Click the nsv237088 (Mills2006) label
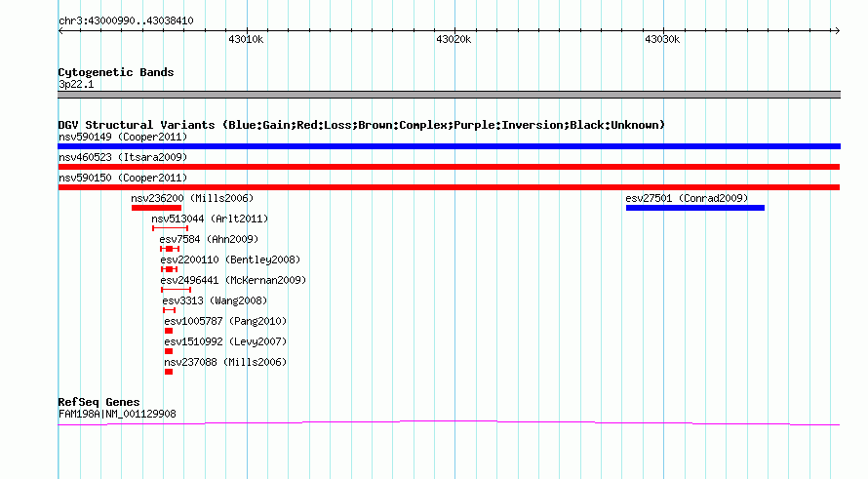The height and width of the screenshot is (479, 868). [225, 362]
